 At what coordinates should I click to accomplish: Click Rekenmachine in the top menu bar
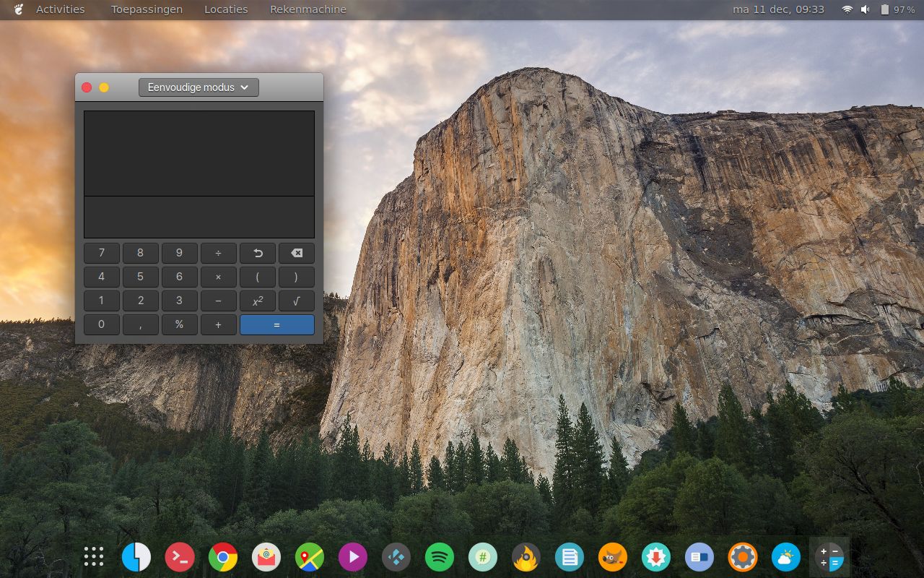click(307, 9)
